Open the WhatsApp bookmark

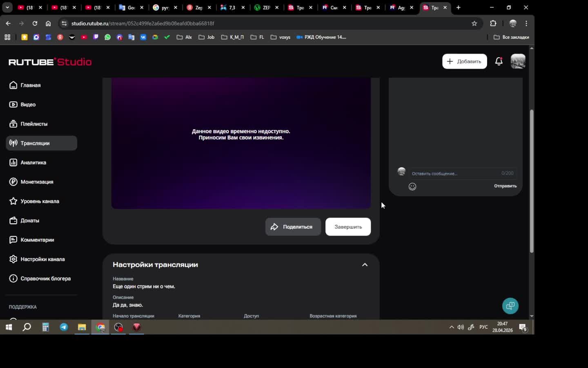[x=108, y=37]
